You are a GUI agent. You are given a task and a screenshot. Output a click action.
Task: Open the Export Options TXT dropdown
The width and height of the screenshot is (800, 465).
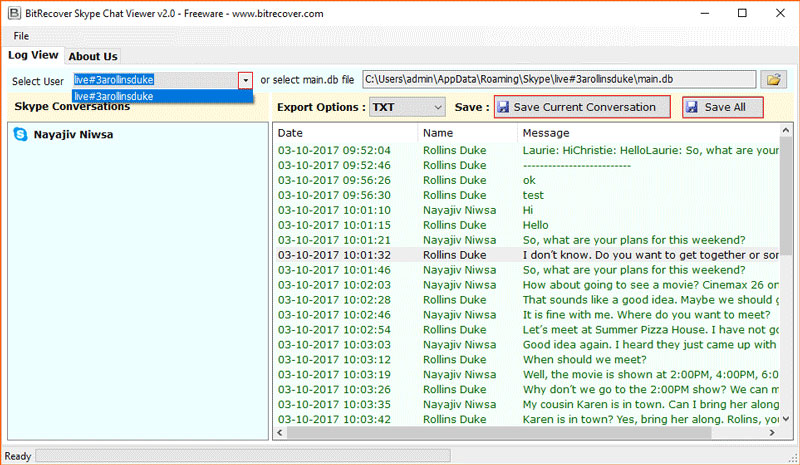pos(407,107)
